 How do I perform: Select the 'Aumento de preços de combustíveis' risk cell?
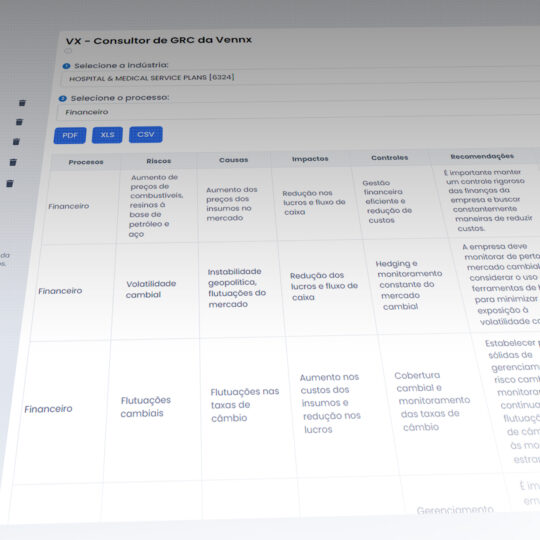tap(156, 206)
